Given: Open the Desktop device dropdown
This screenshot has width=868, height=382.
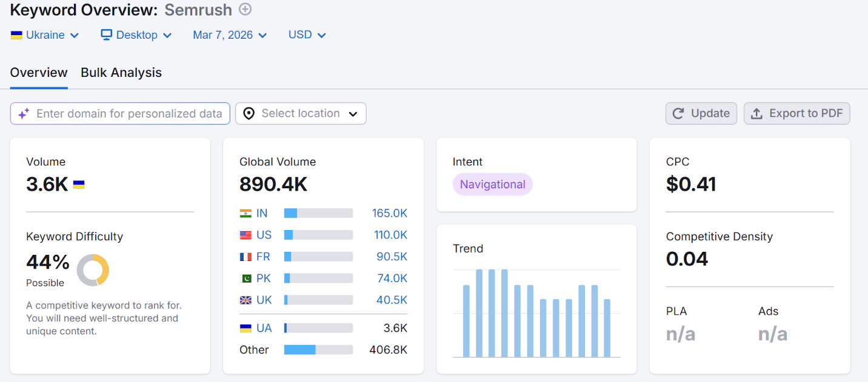Looking at the screenshot, I should coord(136,35).
